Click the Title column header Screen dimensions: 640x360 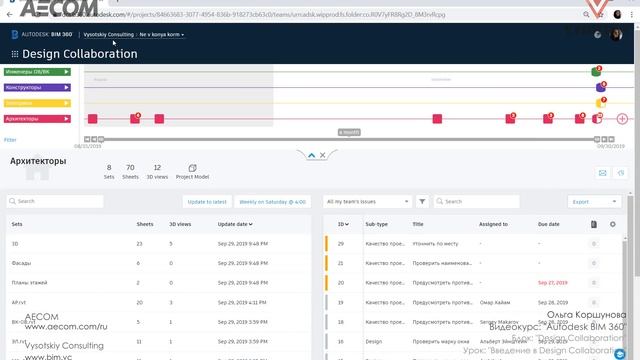418,224
